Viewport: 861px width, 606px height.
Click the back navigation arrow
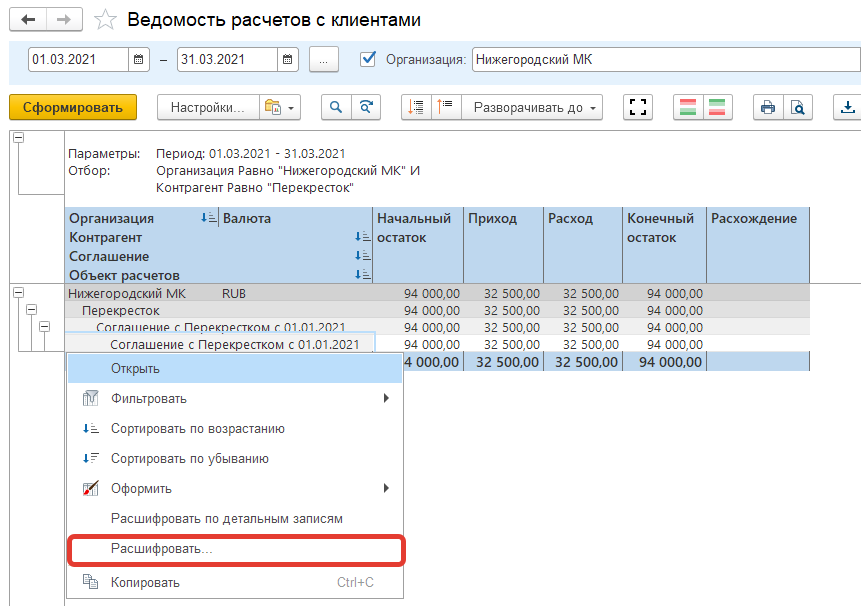click(27, 20)
